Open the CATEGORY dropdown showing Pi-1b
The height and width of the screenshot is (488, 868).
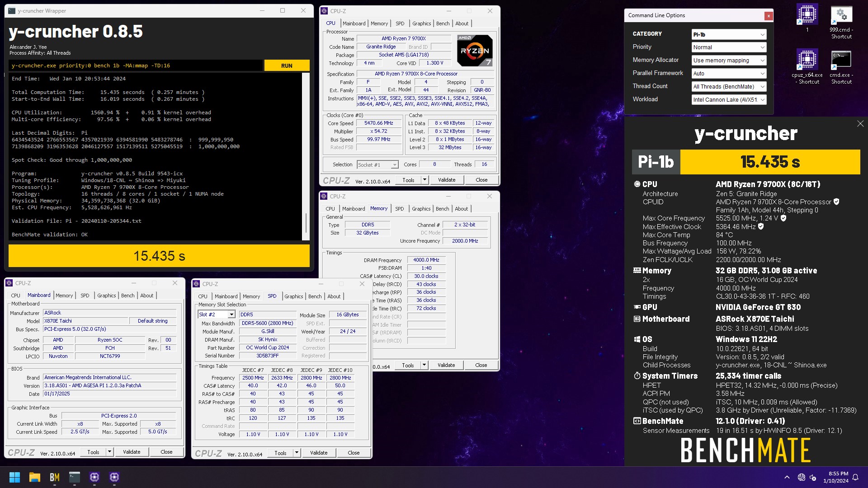(729, 34)
